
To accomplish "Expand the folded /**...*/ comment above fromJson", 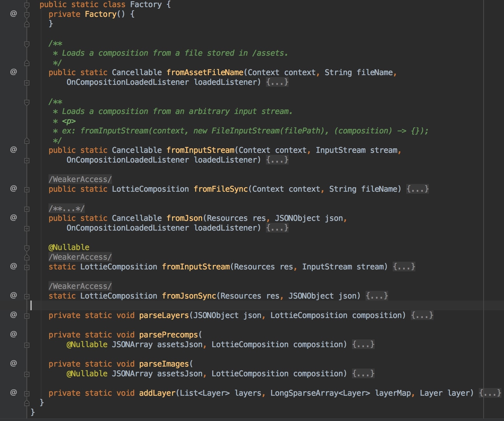I will point(67,209).
